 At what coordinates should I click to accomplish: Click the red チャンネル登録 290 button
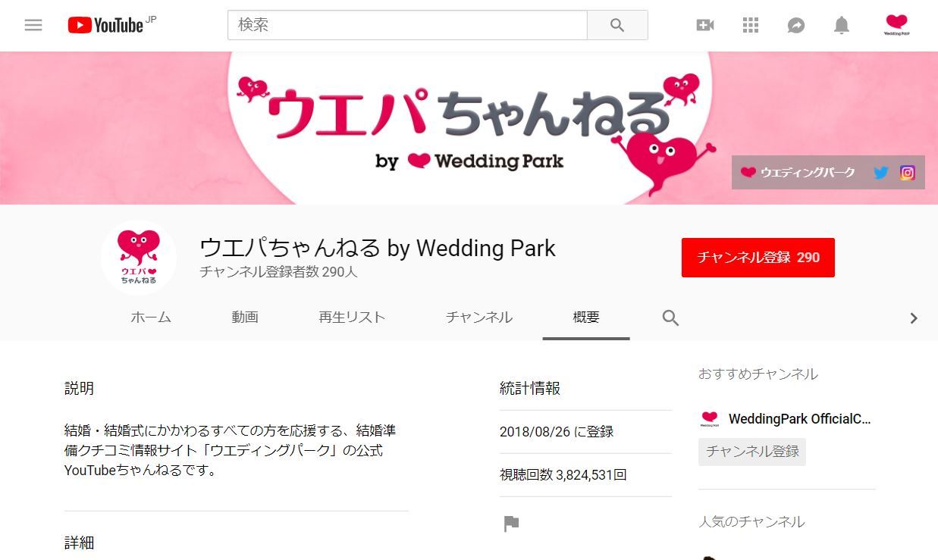[758, 258]
